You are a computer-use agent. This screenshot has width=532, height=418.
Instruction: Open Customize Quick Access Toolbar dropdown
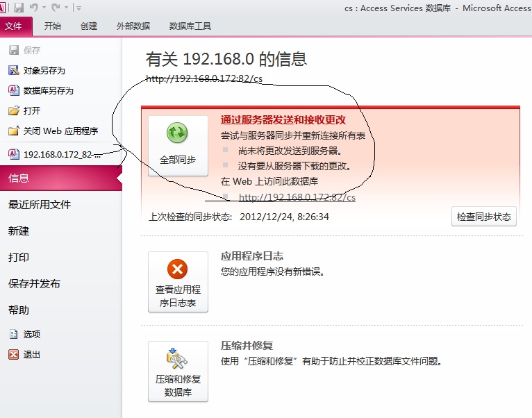pyautogui.click(x=78, y=8)
